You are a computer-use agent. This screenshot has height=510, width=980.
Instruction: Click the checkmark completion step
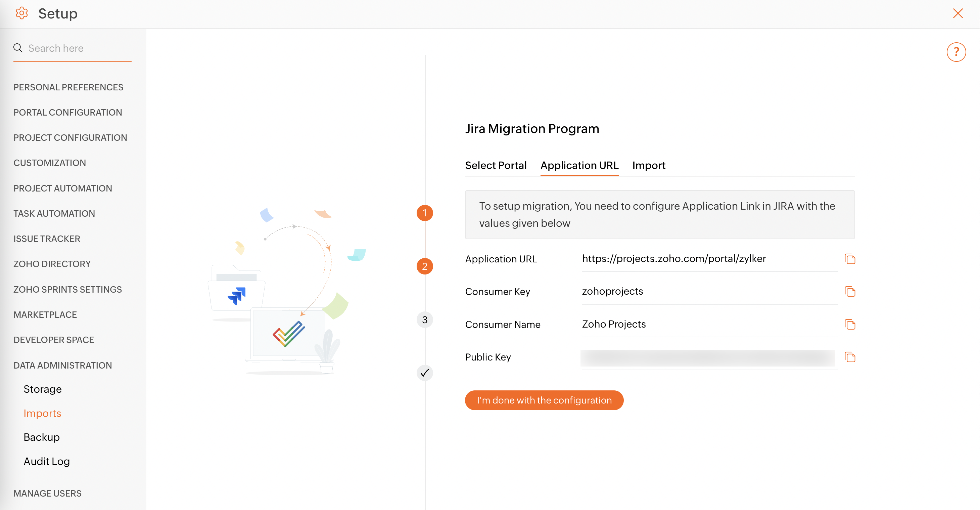coord(425,373)
